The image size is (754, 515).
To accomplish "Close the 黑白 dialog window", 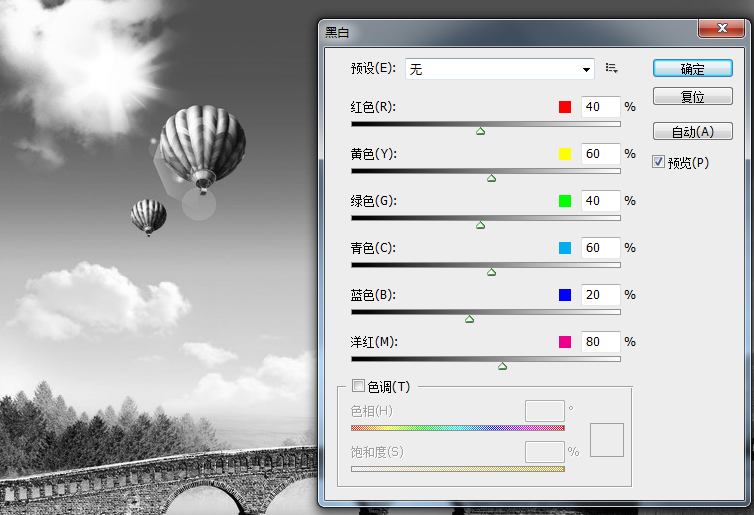I will [722, 28].
